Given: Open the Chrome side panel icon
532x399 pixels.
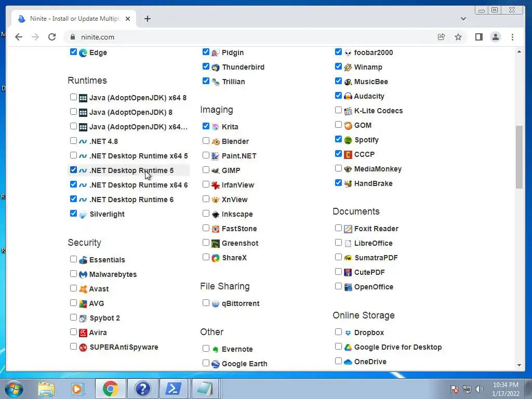Looking at the screenshot, I should (478, 37).
